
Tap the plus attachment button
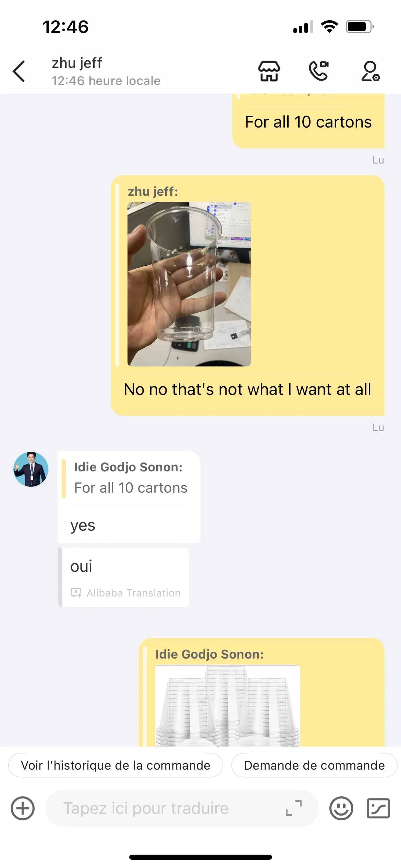[x=23, y=808]
